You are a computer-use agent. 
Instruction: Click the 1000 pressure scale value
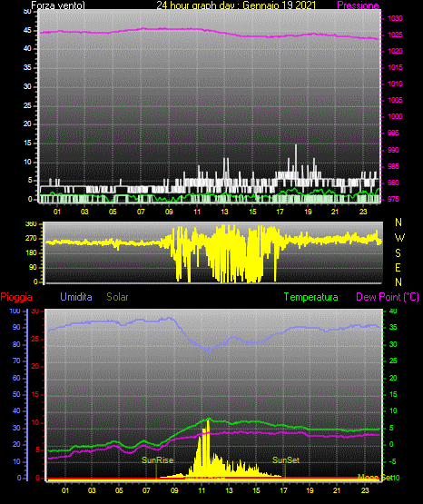(395, 116)
